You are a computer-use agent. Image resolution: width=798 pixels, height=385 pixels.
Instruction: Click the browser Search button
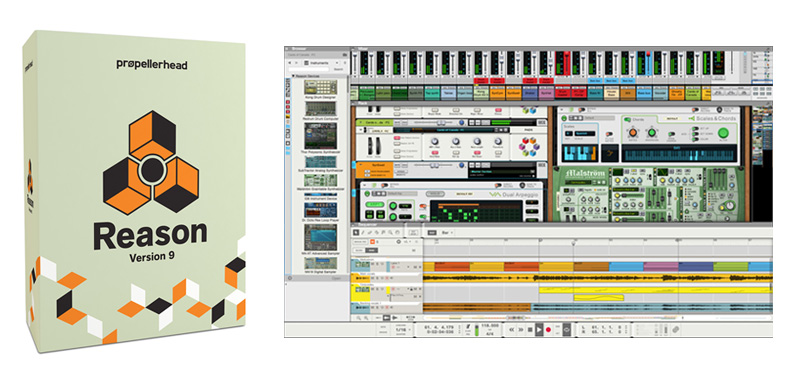click(338, 69)
